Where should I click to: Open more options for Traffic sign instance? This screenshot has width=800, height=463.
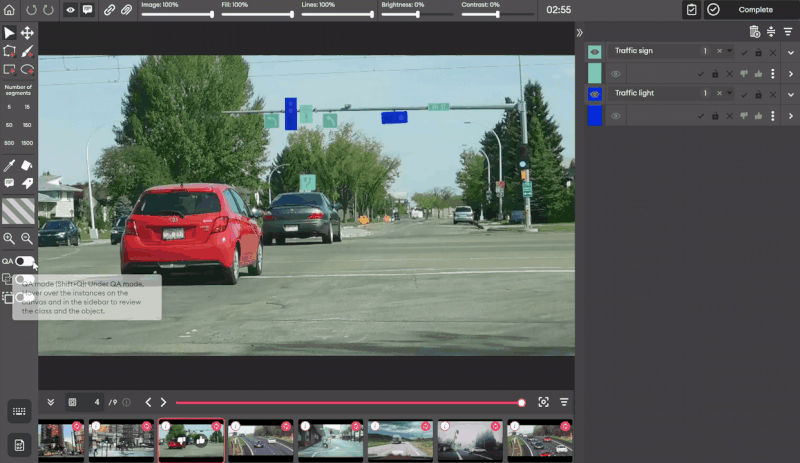tap(773, 74)
